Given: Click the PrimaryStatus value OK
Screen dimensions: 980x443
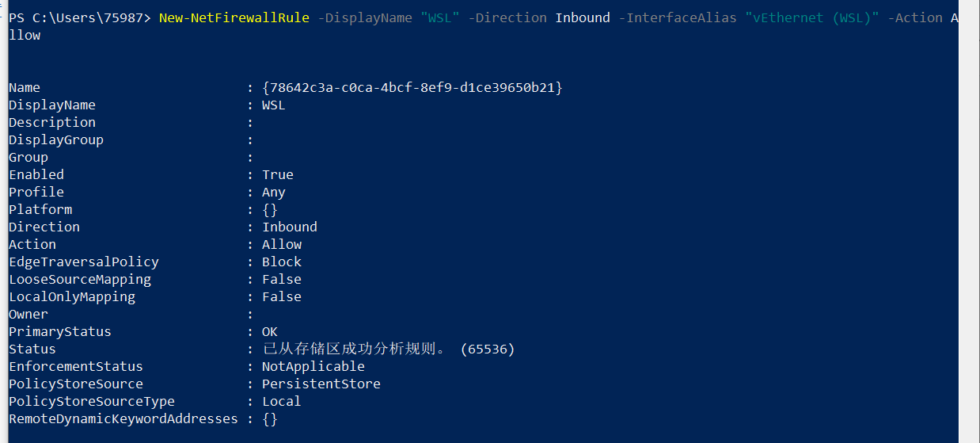Looking at the screenshot, I should (270, 332).
